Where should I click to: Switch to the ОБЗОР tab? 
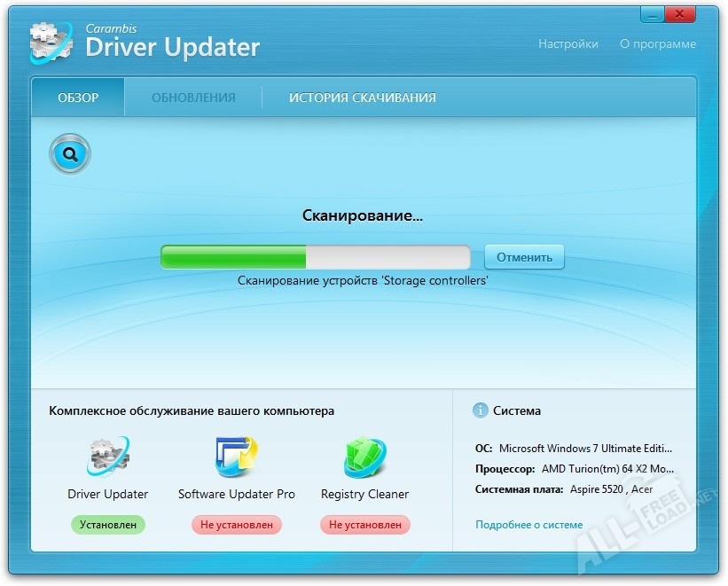click(78, 98)
